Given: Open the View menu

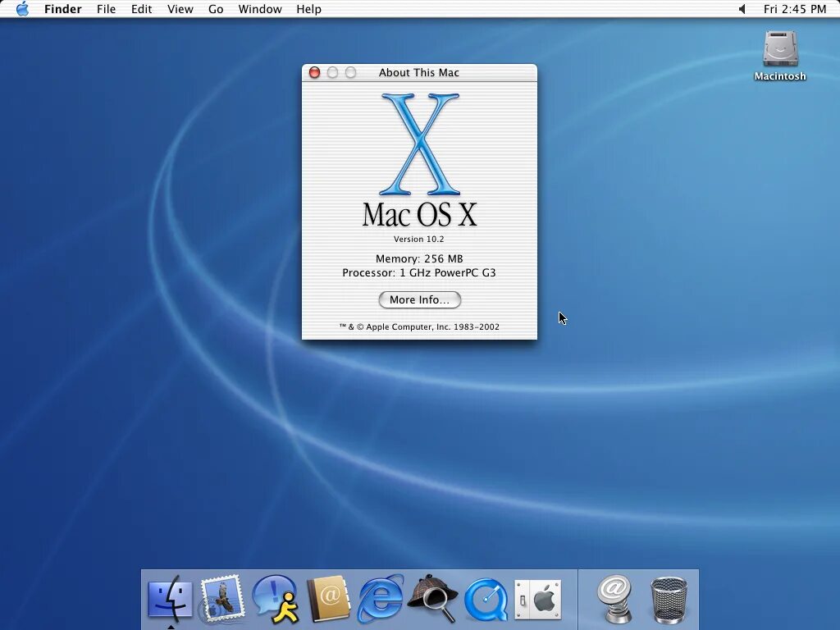Looking at the screenshot, I should (x=180, y=9).
